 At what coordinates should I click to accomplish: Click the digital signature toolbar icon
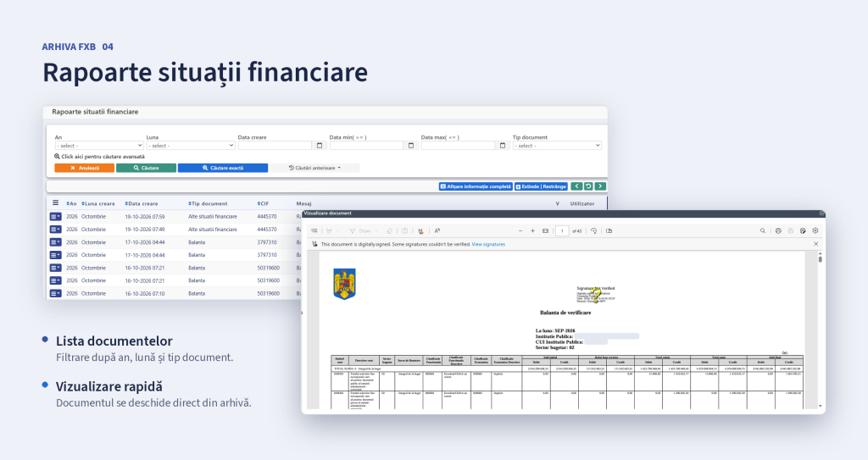pyautogui.click(x=420, y=230)
